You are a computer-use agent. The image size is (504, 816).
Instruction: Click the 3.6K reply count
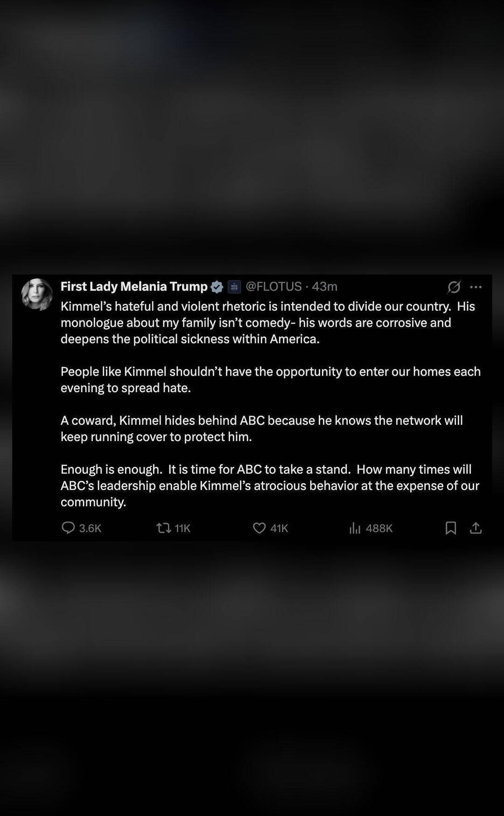[x=90, y=528]
